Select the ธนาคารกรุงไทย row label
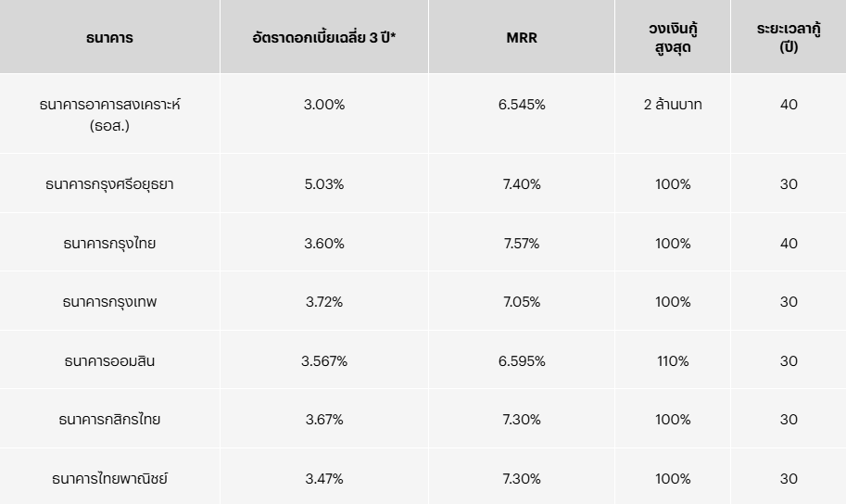This screenshot has height=504, width=846. coord(109,244)
